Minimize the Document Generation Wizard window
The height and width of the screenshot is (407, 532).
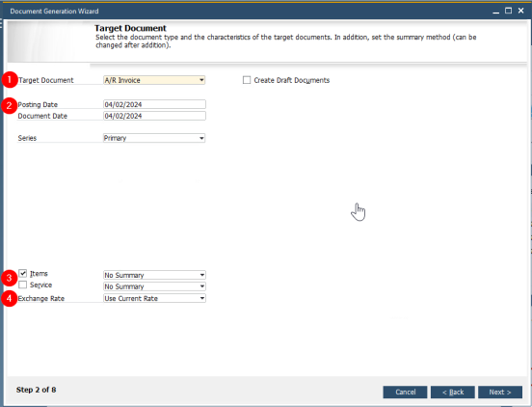496,12
